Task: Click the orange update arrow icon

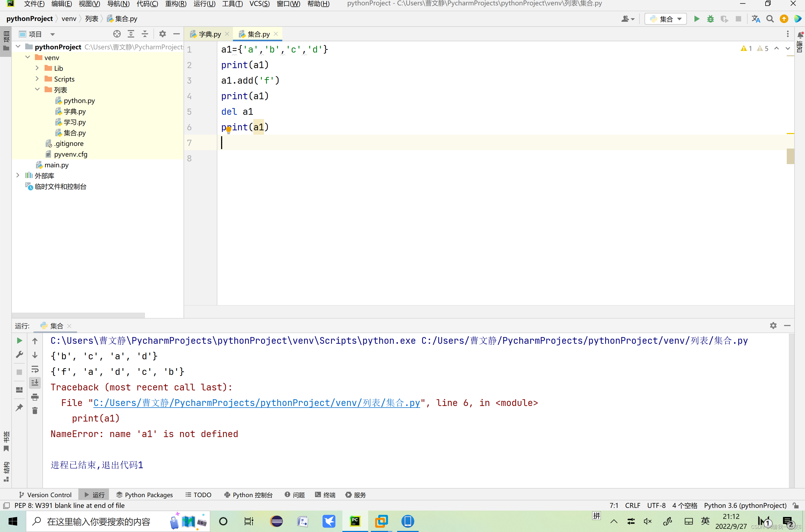Action: (x=784, y=19)
